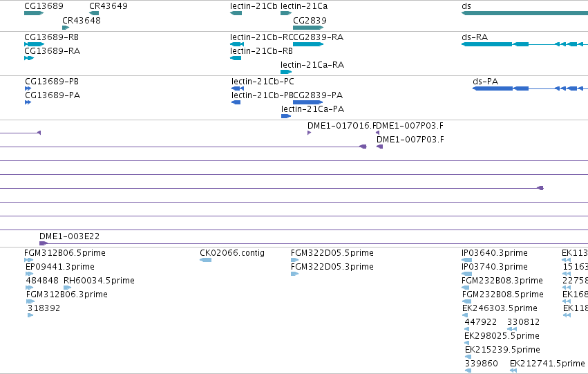The height and width of the screenshot is (374, 588).
Task: Select the ds-PA protein feature
Action: (530, 88)
